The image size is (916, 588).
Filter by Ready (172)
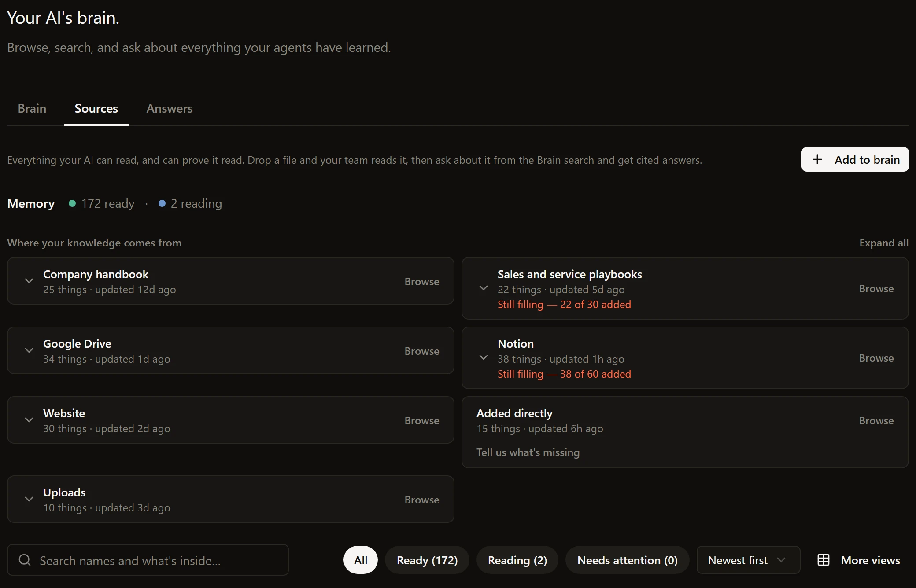[427, 560]
